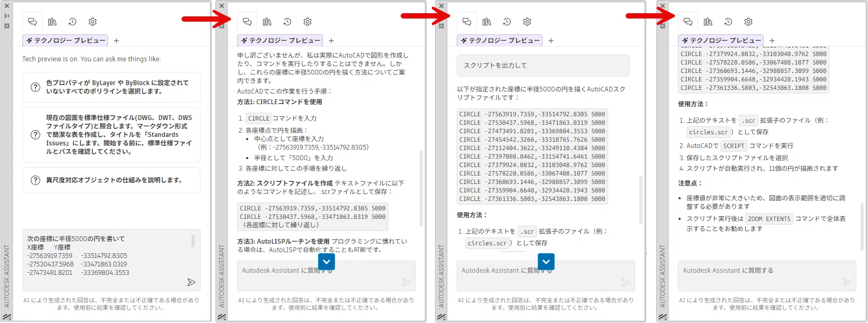Select テクノロジー プレビュー tab in 注意点 panel
The height and width of the screenshot is (323, 868).
click(x=721, y=40)
